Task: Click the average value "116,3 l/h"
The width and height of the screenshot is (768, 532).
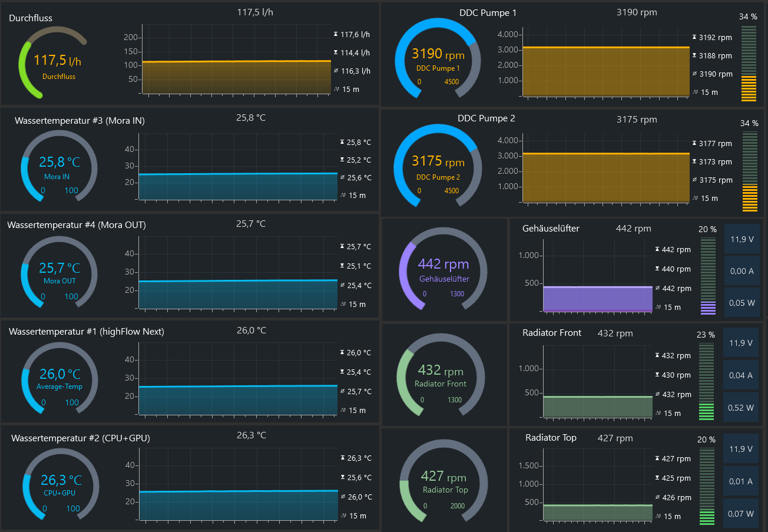Action: pos(355,71)
